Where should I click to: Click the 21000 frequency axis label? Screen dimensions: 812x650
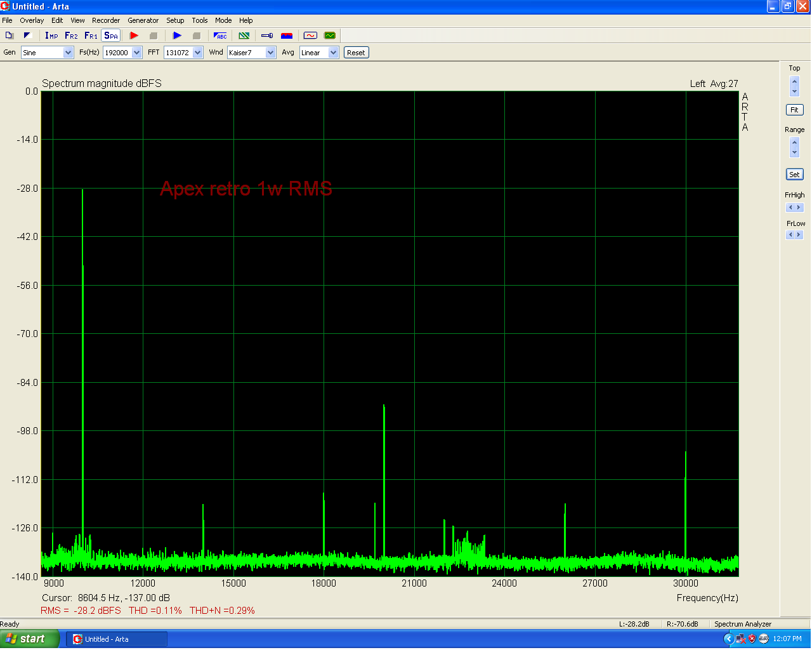point(414,583)
